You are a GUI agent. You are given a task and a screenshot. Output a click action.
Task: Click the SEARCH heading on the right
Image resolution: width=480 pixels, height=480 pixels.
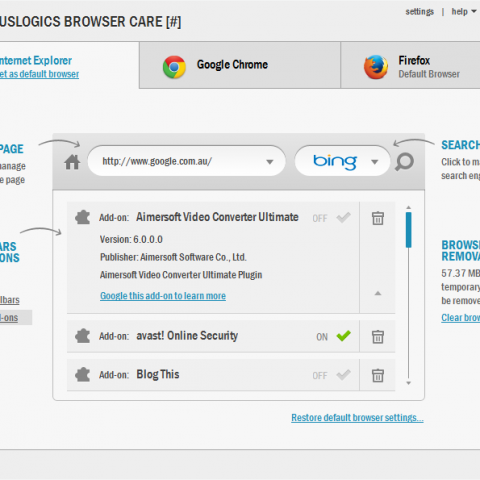coord(461,145)
